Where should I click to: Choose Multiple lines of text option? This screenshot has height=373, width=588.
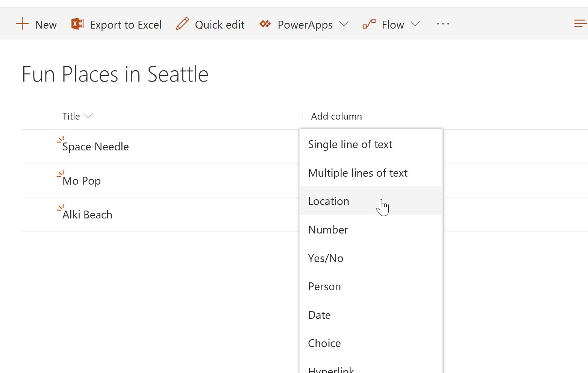358,173
